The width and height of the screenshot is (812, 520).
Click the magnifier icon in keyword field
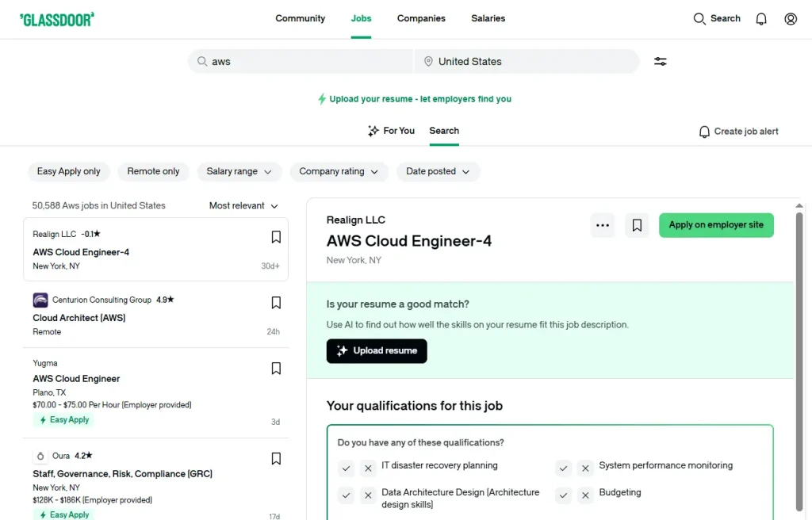(x=202, y=61)
